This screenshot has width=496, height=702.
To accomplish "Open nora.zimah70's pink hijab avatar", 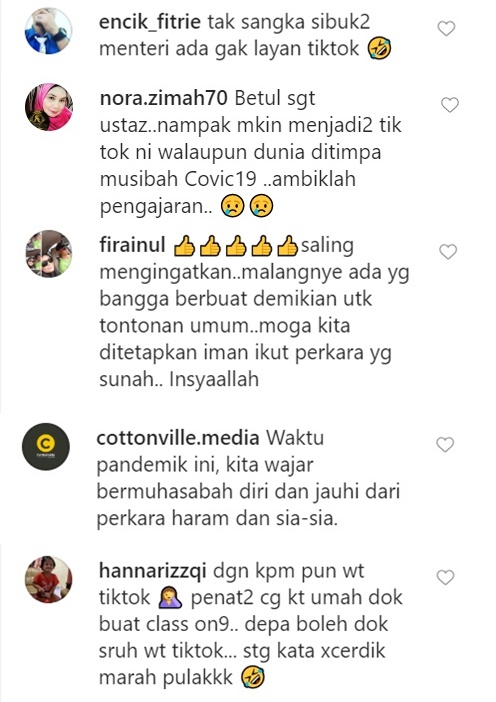I will (x=49, y=107).
